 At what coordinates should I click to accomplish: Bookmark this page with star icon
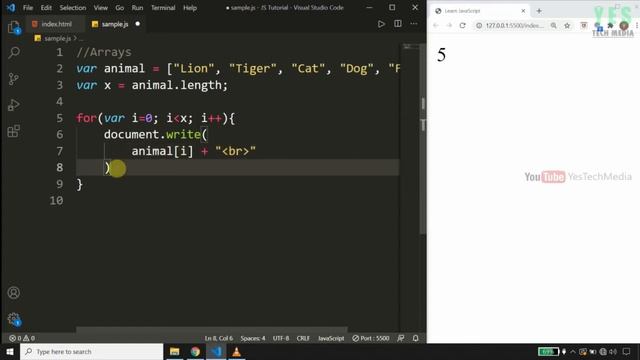tap(567, 25)
